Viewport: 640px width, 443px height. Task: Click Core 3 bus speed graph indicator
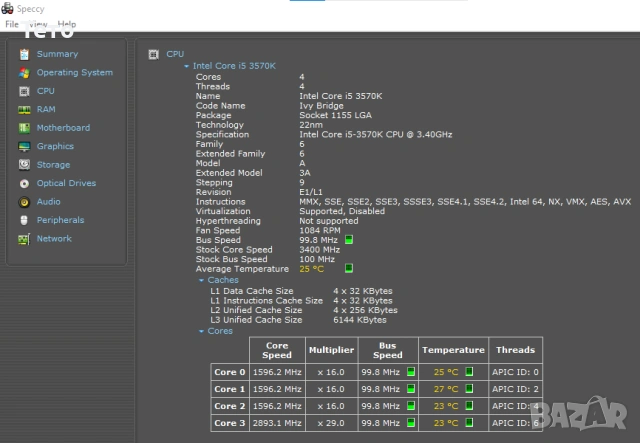click(x=410, y=423)
